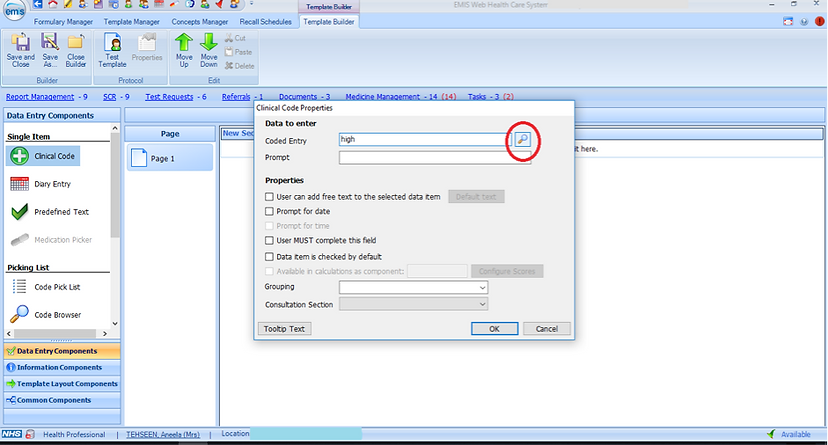This screenshot has height=445, width=828.
Task: Open Information Components pane
Action: tap(62, 367)
